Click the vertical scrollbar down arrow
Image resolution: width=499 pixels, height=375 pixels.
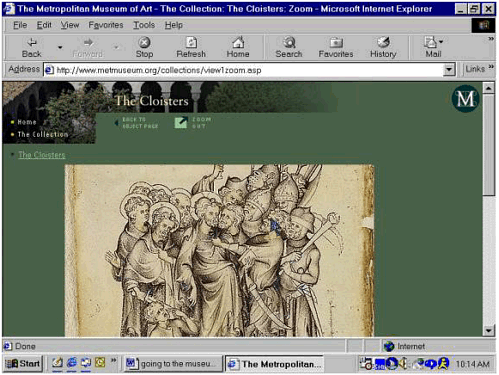click(x=489, y=331)
